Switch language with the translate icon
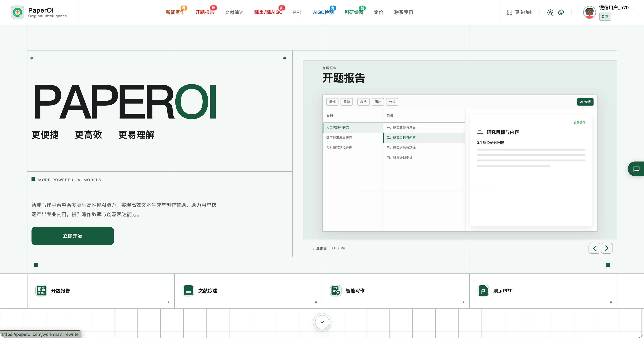The width and height of the screenshot is (644, 338). click(x=561, y=12)
